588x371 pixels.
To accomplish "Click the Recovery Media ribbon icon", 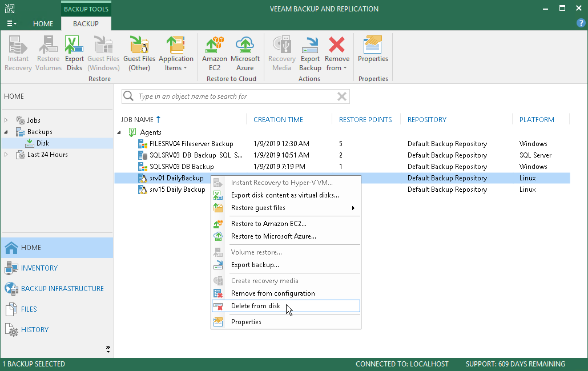I will (281, 53).
